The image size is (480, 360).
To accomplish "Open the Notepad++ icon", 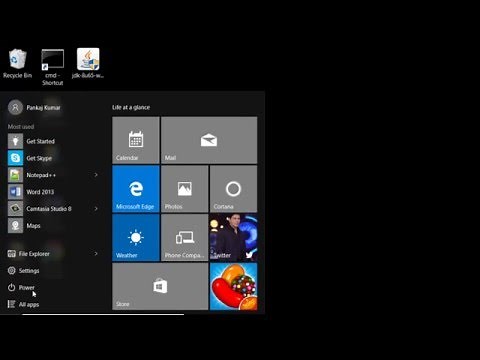I will pyautogui.click(x=15, y=175).
